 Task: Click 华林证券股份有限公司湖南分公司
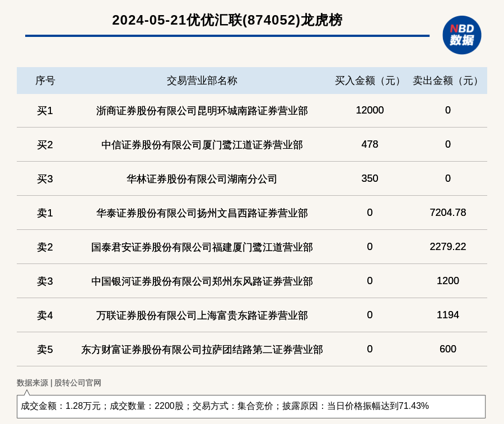tap(202, 179)
